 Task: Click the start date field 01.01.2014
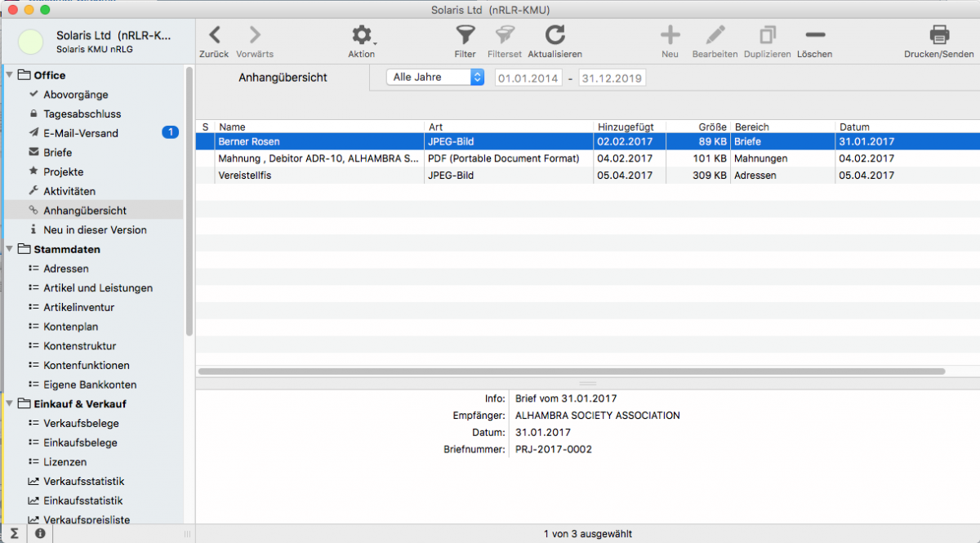(x=528, y=78)
